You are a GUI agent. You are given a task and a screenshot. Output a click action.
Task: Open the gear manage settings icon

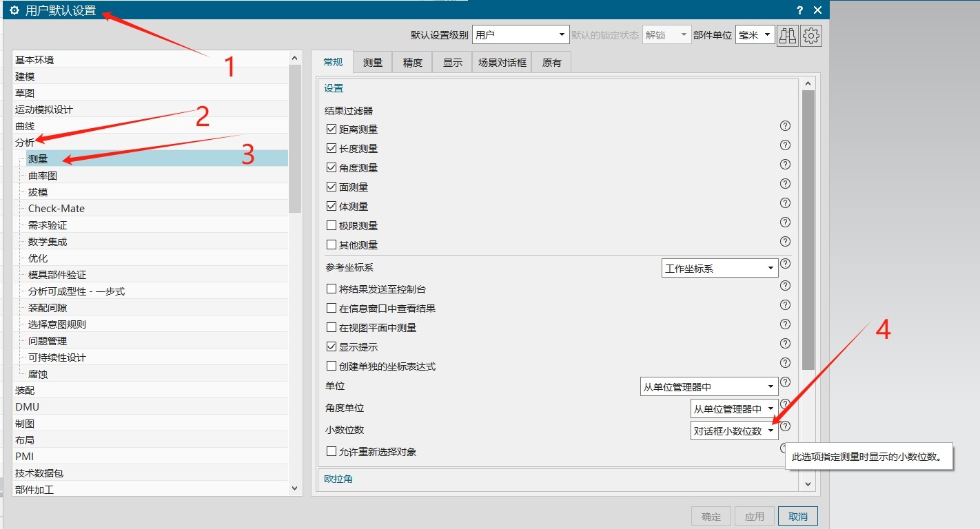click(811, 35)
